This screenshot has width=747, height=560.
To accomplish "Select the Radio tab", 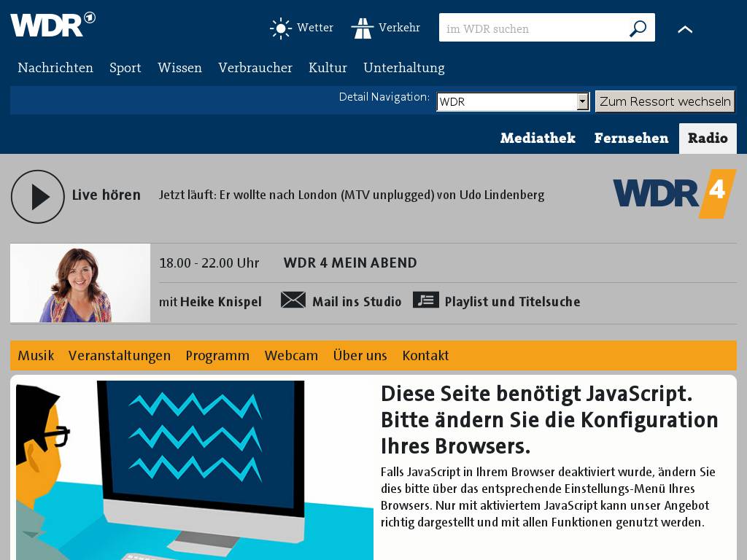I will click(708, 139).
